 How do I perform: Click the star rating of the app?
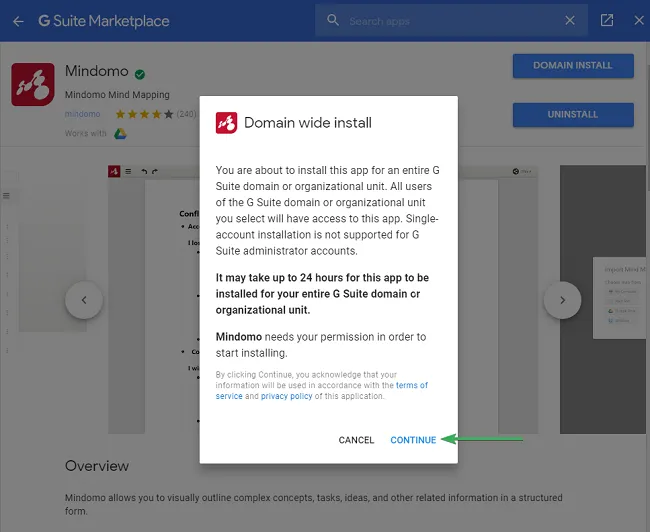tap(145, 114)
